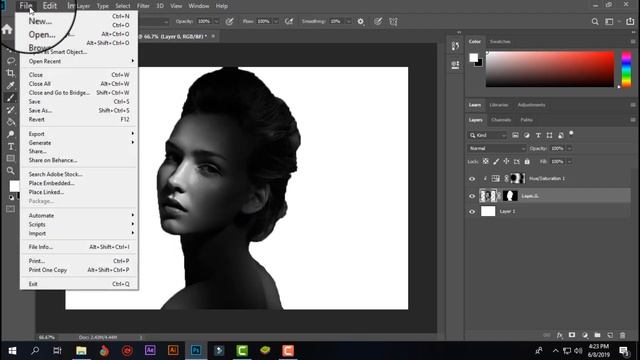Viewport: 640px width, 360px height.
Task: Open the blend mode Normal dropdown
Action: [x=496, y=149]
